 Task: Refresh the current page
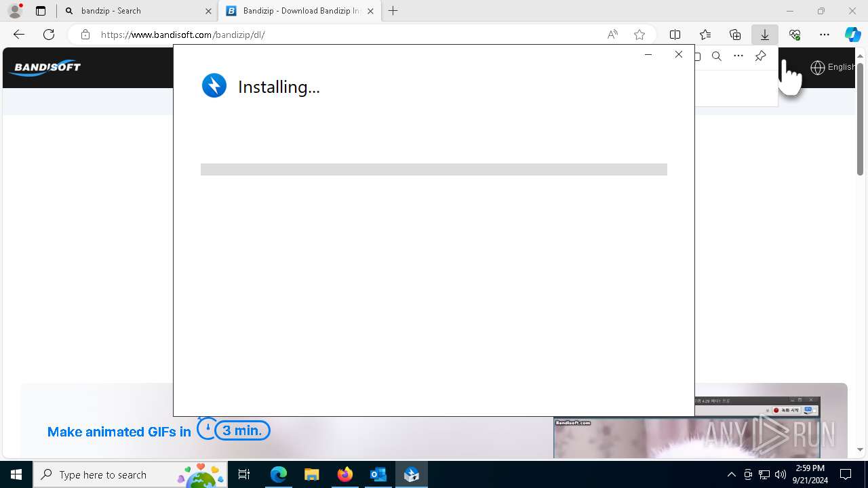(x=49, y=35)
